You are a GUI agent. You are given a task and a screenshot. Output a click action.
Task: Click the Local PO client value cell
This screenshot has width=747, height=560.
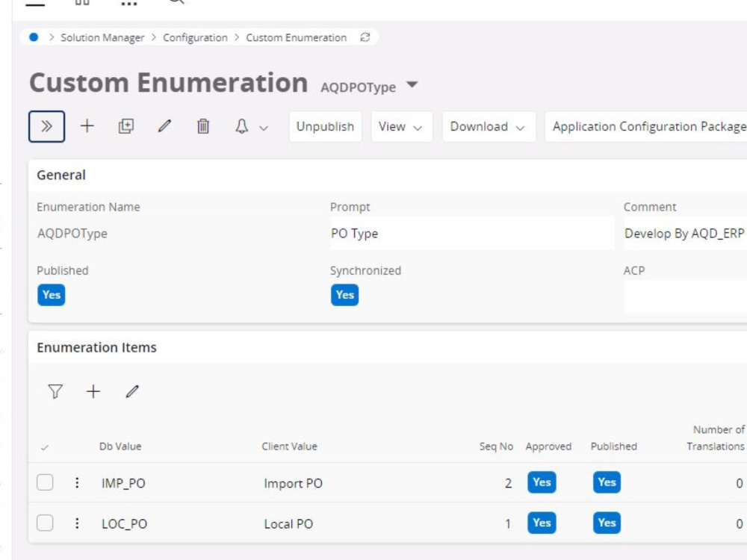coord(288,524)
